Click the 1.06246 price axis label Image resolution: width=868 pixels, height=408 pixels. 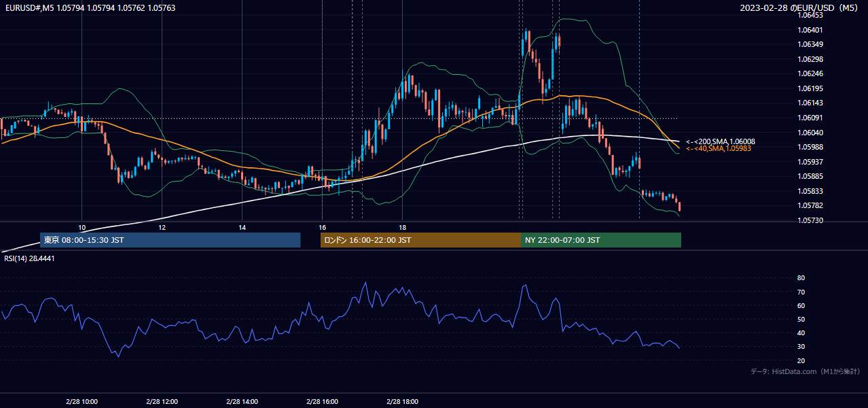tap(810, 73)
